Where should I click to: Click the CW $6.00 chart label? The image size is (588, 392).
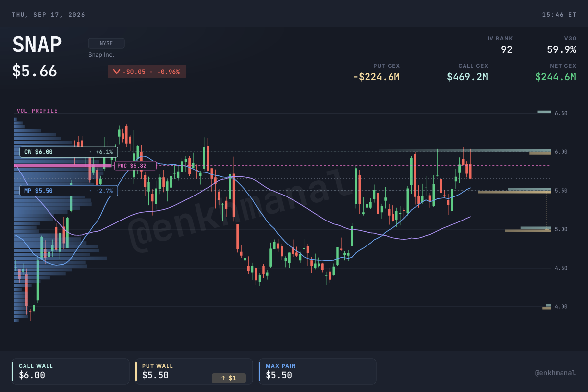(69, 152)
